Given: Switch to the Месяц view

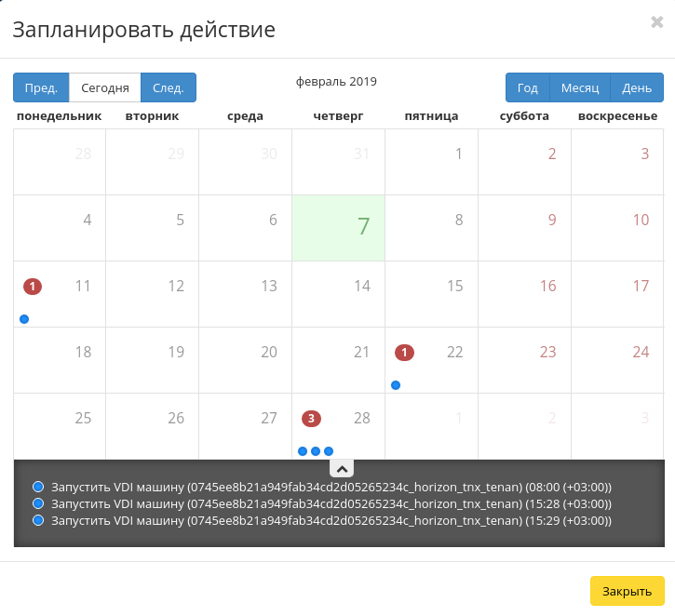Looking at the screenshot, I should coord(580,88).
